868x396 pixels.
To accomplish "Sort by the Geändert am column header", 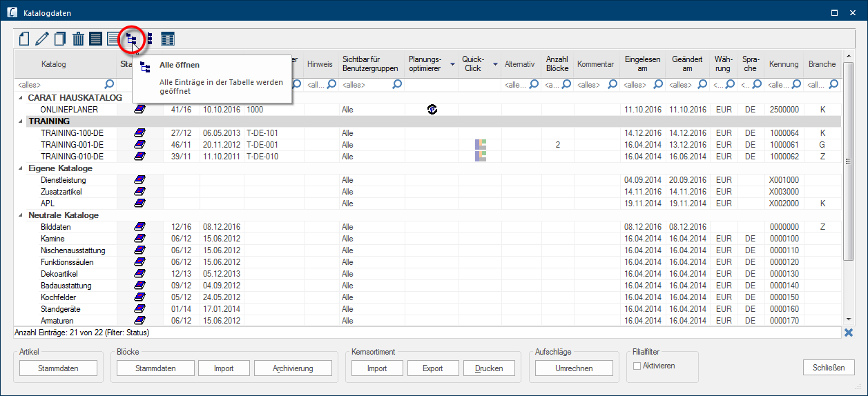I will click(x=686, y=64).
